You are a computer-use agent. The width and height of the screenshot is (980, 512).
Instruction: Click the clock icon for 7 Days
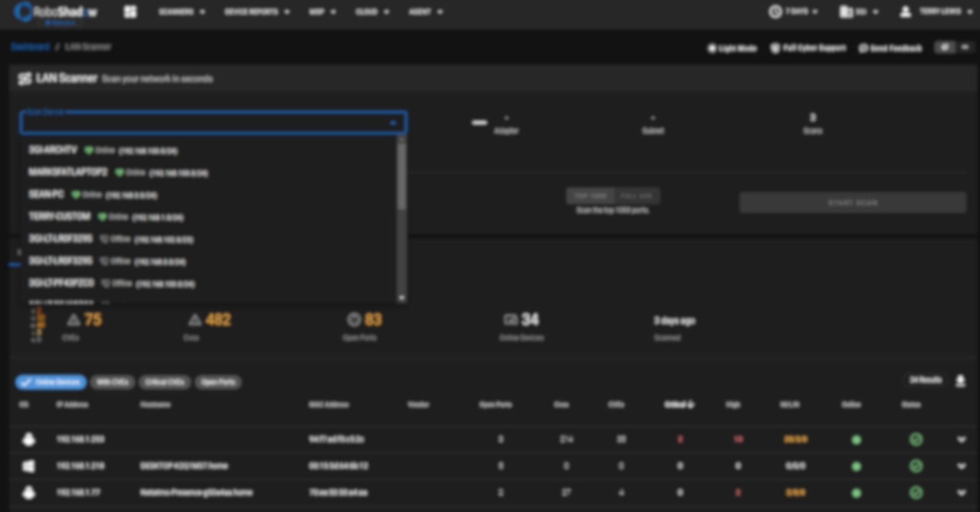[775, 12]
